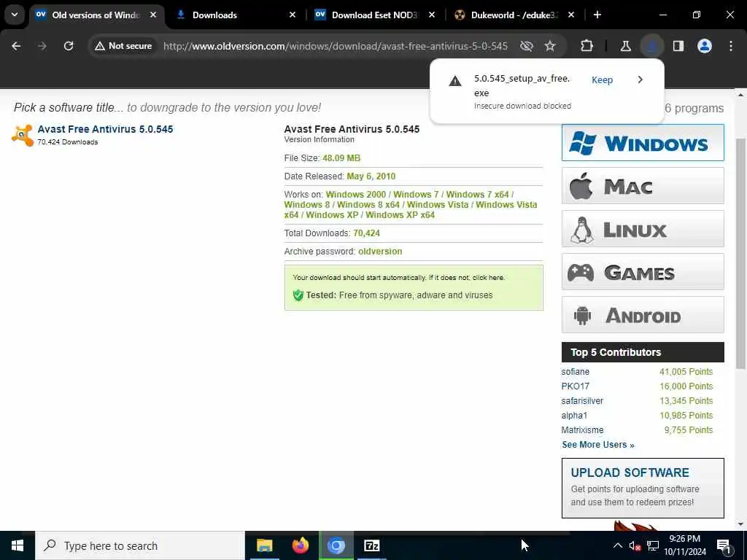Viewport: 747px width, 560px height.
Task: Open the notification center icon
Action: click(724, 545)
